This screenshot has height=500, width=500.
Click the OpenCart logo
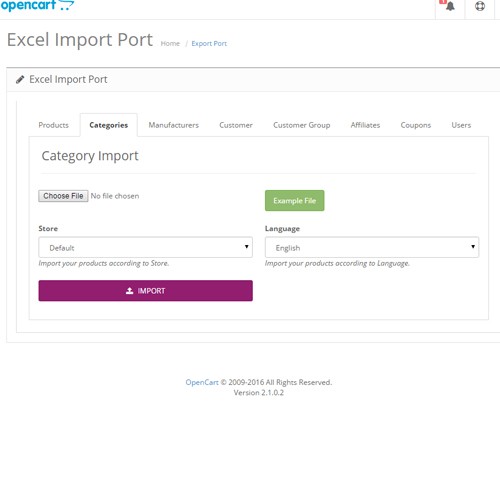click(x=37, y=5)
